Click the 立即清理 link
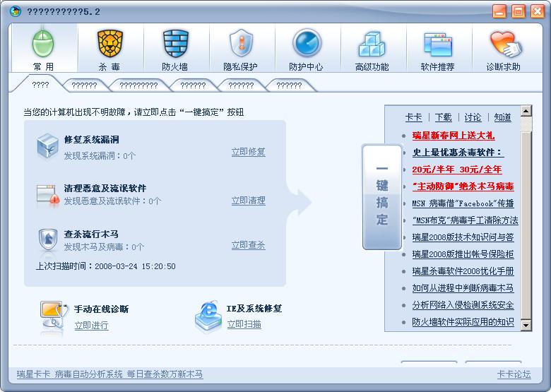This screenshot has height=392, width=551. pyautogui.click(x=249, y=201)
